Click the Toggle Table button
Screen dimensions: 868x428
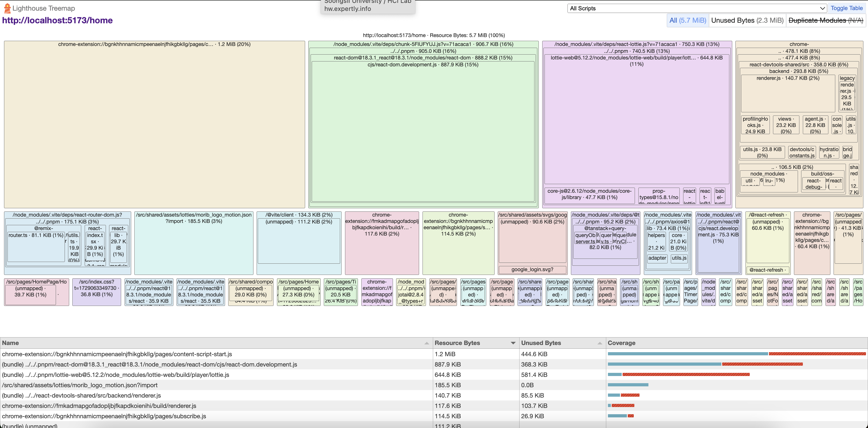point(846,8)
